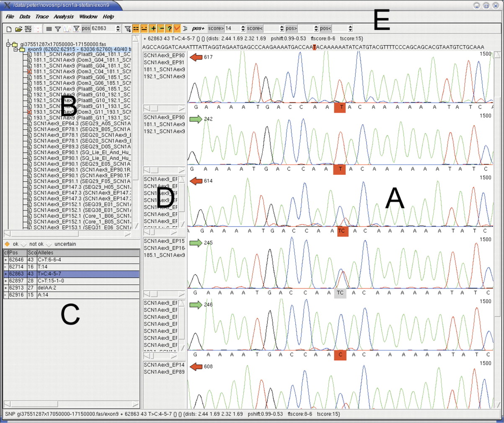Viewport: 504px width, 423px height.
Task: Click the yellow question mark icon
Action: point(169,28)
